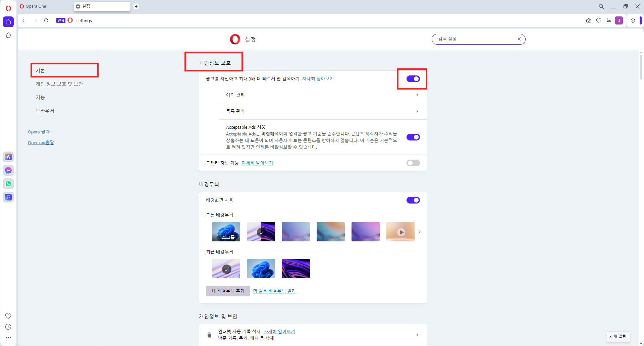Open the music Player in the sidebar
The height and width of the screenshot is (346, 644).
click(8, 197)
